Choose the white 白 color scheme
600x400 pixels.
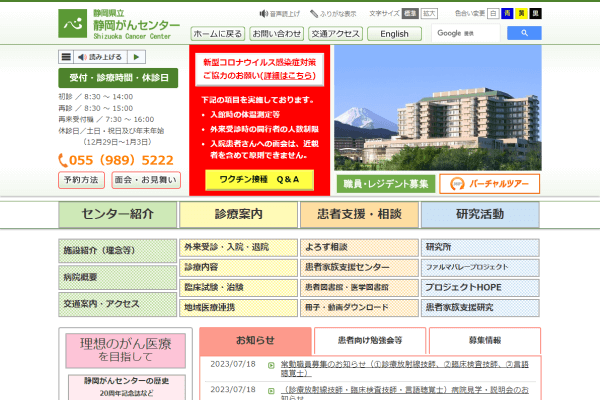493,14
